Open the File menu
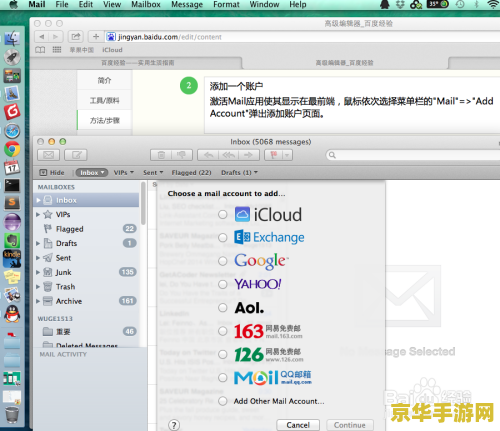Screen dimensions: 500x431 click(x=62, y=5)
